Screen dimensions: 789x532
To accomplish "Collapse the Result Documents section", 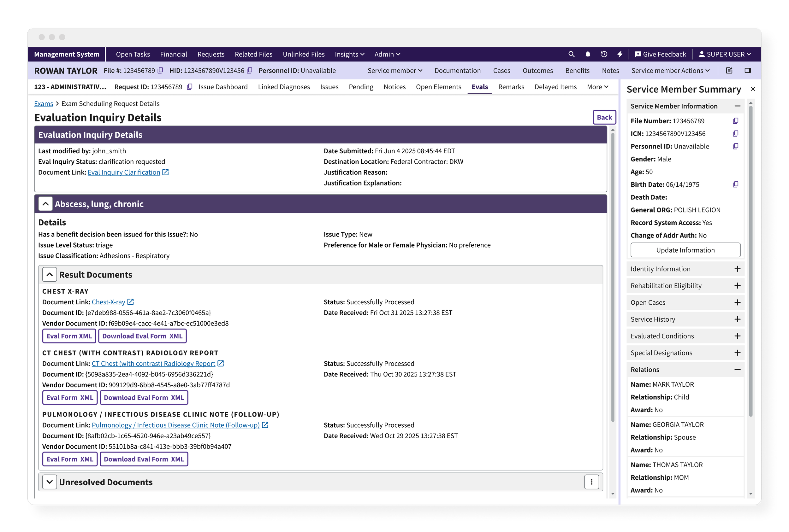I will coord(50,275).
